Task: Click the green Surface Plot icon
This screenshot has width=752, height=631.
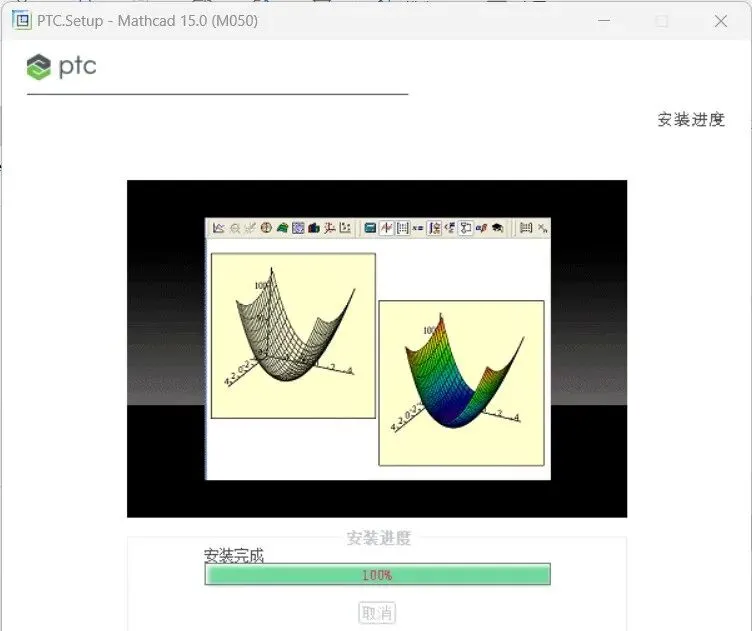Action: point(282,228)
